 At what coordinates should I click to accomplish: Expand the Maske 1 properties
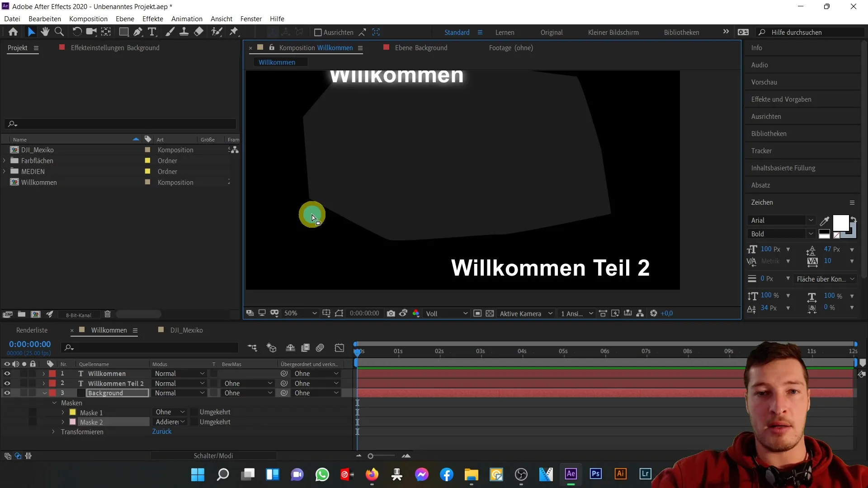pos(62,413)
